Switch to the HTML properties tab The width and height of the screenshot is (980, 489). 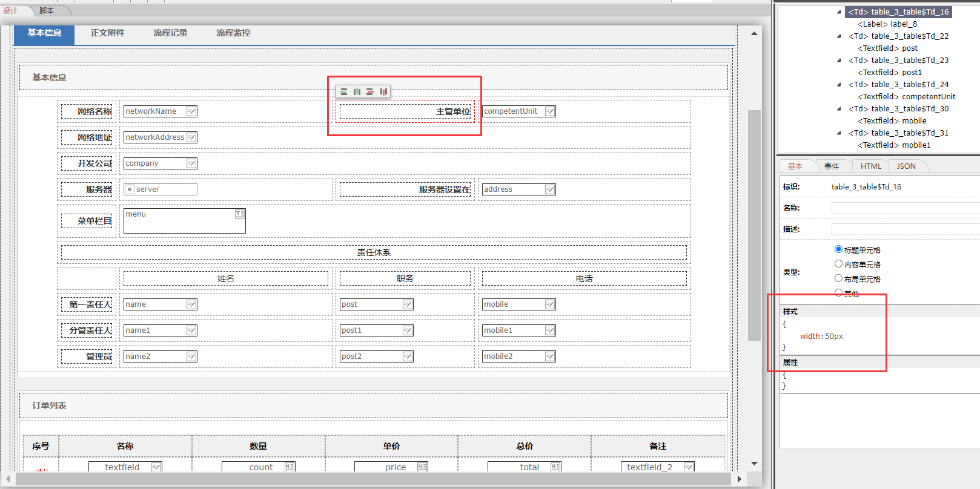[x=871, y=166]
